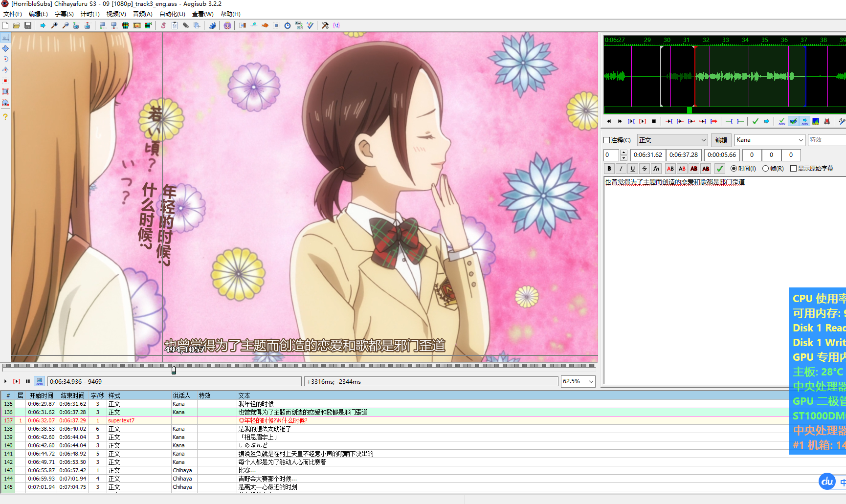Screen dimensions: 846x504
Task: Click the 编辑 style edit button
Action: 721,140
